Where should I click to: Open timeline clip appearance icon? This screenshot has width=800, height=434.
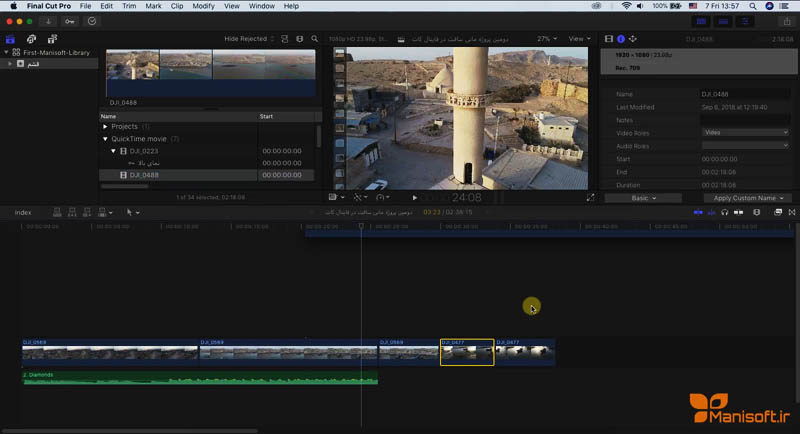point(757,212)
